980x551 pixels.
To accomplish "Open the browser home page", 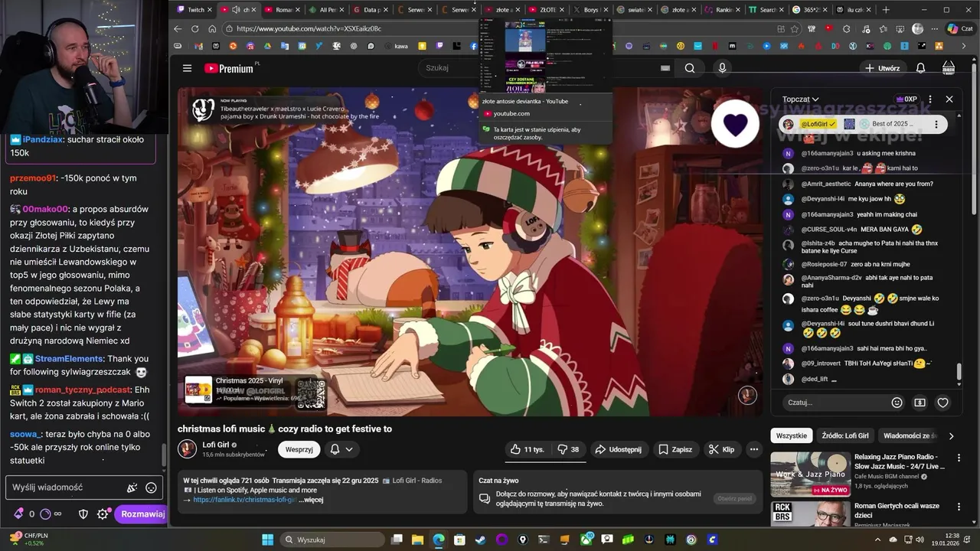I will pyautogui.click(x=211, y=29).
